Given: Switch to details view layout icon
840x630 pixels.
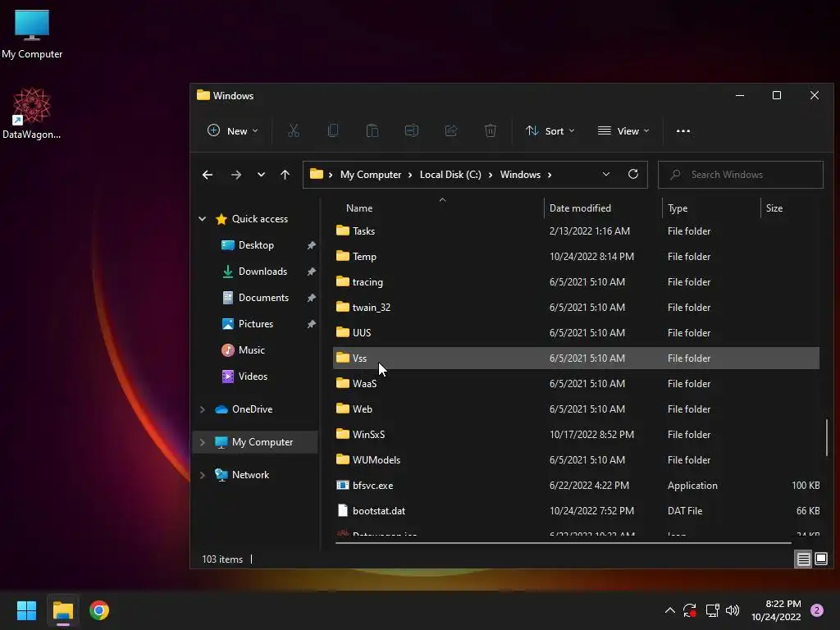Looking at the screenshot, I should pos(804,559).
